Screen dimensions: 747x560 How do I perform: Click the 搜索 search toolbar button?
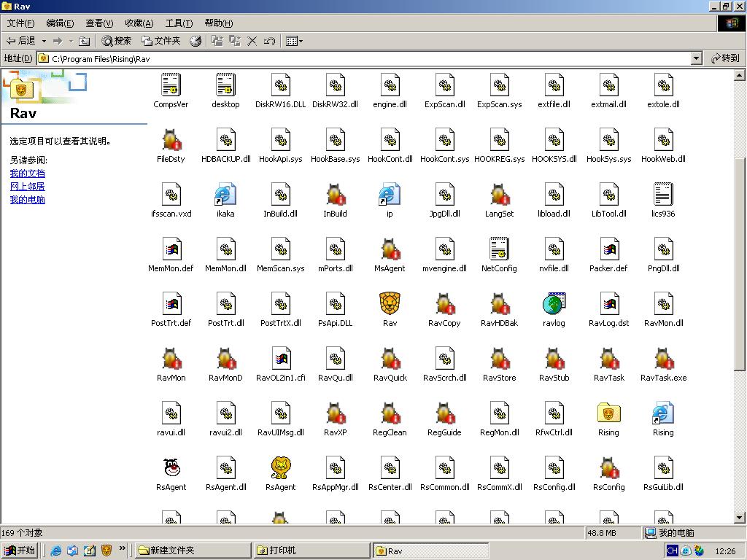117,41
